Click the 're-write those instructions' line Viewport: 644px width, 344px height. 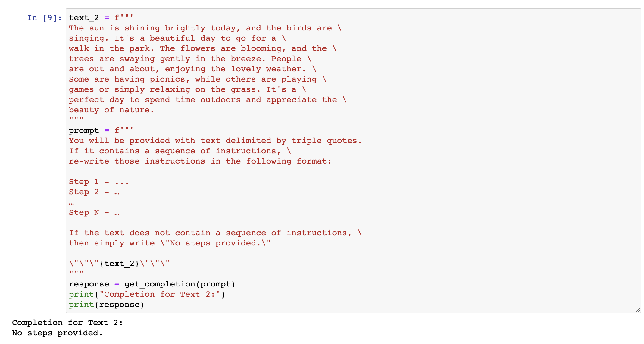tap(200, 161)
